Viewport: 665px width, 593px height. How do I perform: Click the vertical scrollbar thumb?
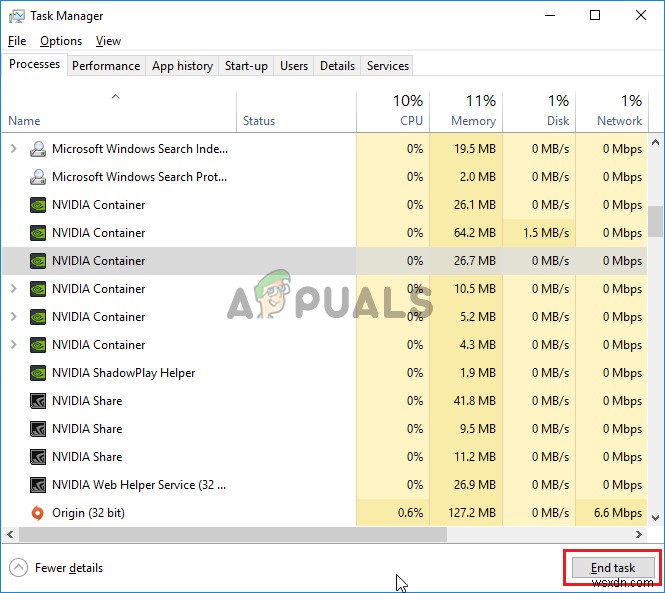tap(656, 221)
